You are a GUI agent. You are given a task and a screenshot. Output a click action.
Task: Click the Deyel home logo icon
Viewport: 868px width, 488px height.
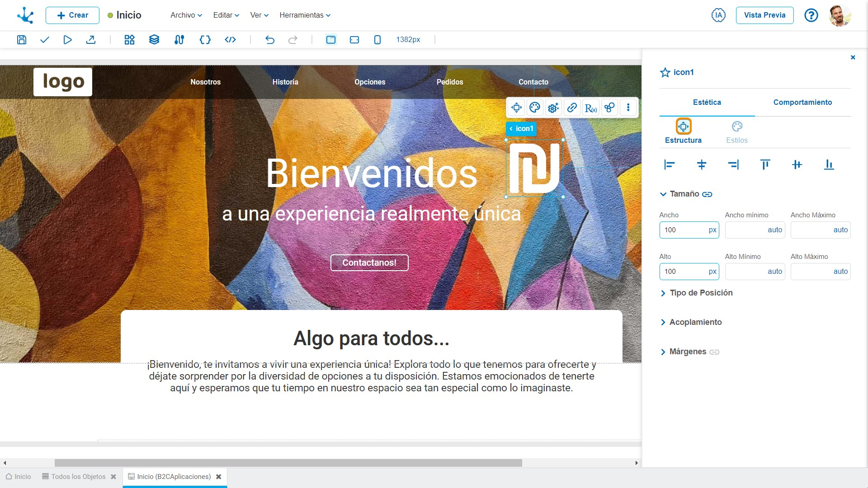pos(25,15)
